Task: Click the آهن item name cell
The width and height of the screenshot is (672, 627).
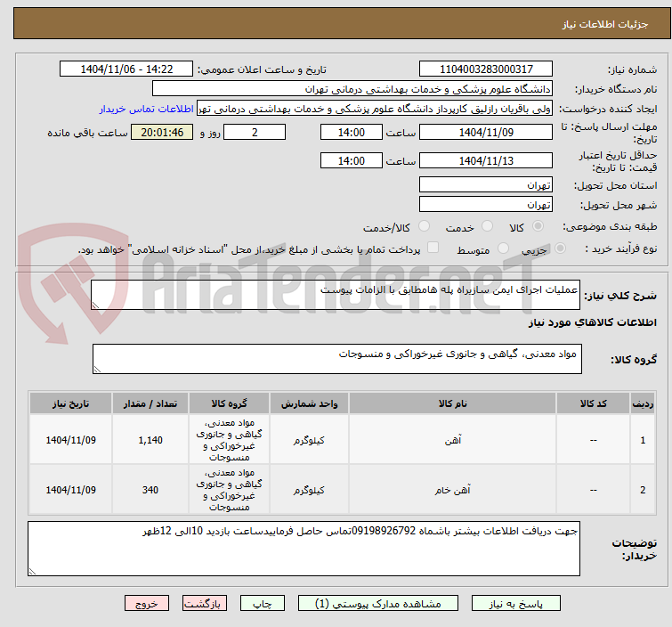Action: [x=452, y=440]
